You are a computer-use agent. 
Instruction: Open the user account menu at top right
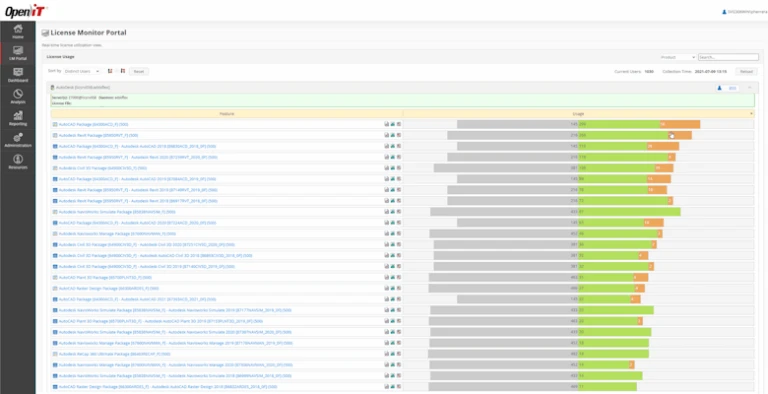click(x=744, y=12)
